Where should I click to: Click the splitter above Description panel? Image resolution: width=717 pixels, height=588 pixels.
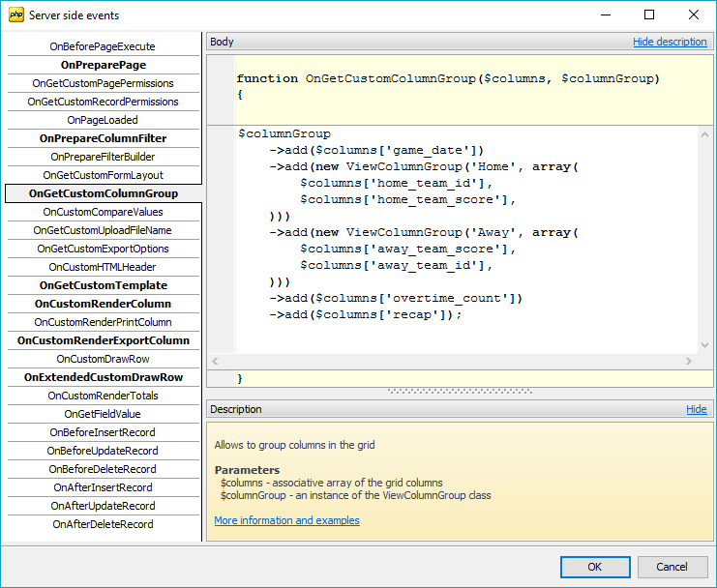tap(460, 392)
